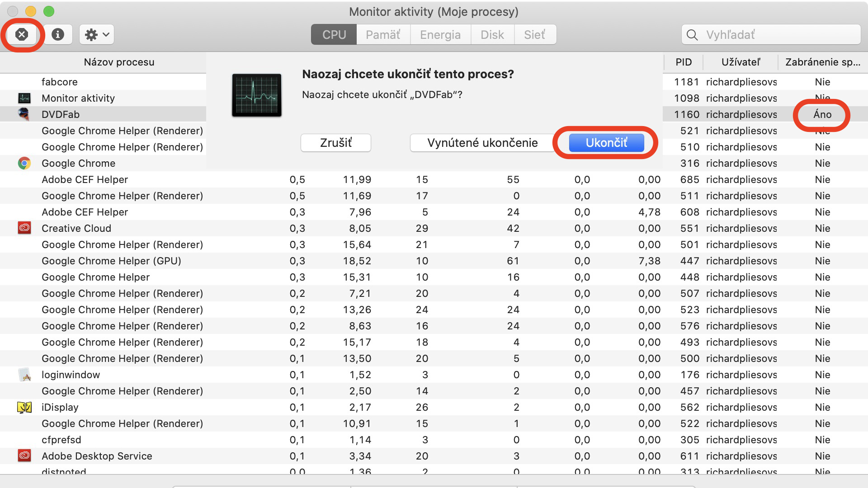868x488 pixels.
Task: Select Chrome Helper (Renderer) with PID 493
Action: click(x=434, y=342)
